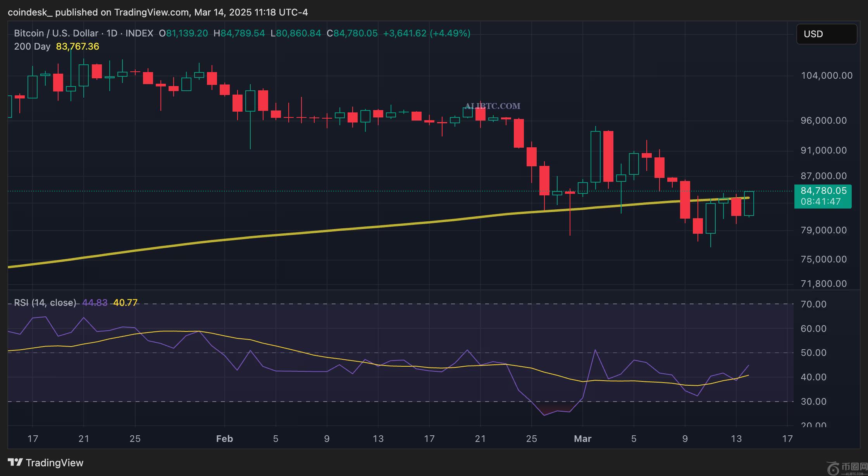Click the TradingView logo icon
This screenshot has width=868, height=476.
pyautogui.click(x=15, y=462)
